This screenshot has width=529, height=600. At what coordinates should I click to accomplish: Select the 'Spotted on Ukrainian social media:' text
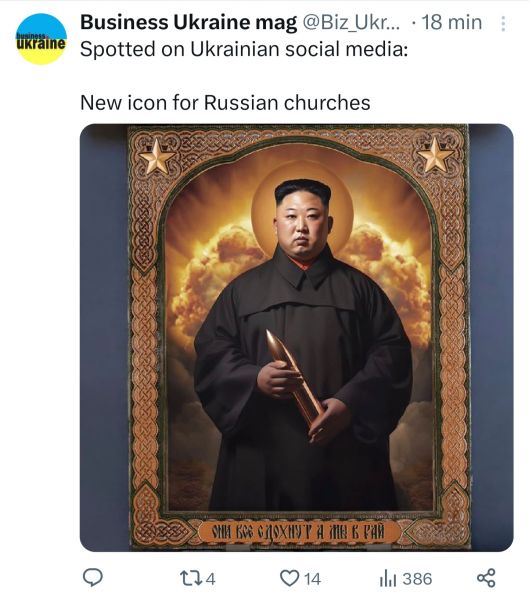tap(244, 49)
